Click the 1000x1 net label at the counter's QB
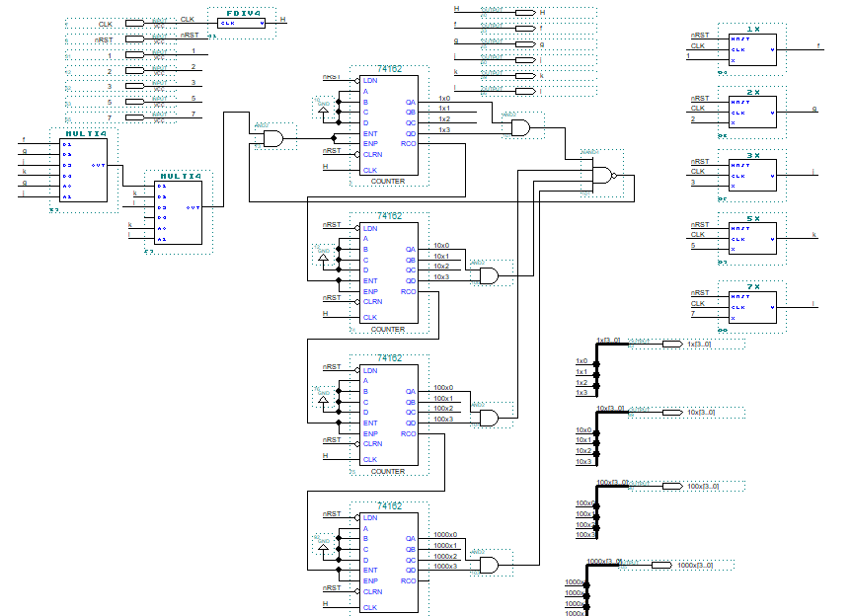 [x=445, y=545]
